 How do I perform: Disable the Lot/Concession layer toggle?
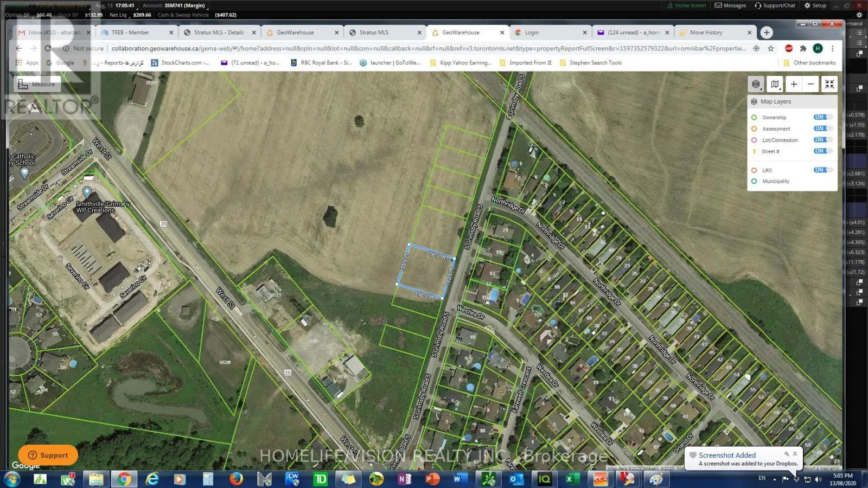click(822, 140)
